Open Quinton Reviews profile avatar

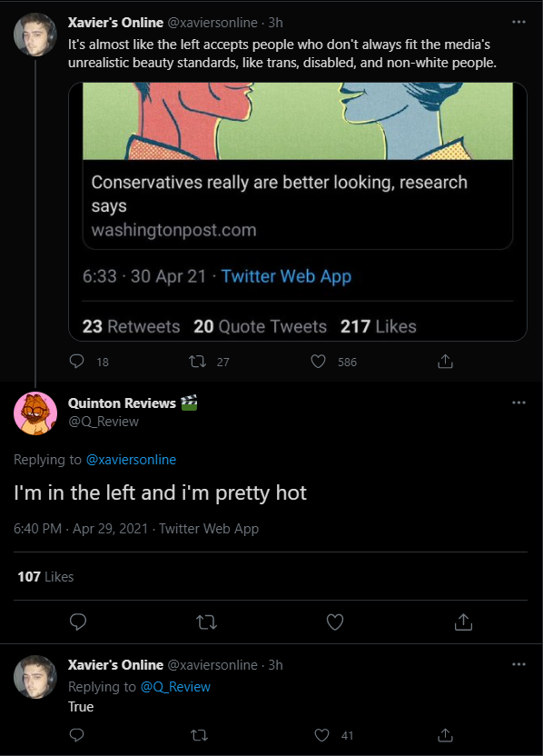click(x=35, y=413)
